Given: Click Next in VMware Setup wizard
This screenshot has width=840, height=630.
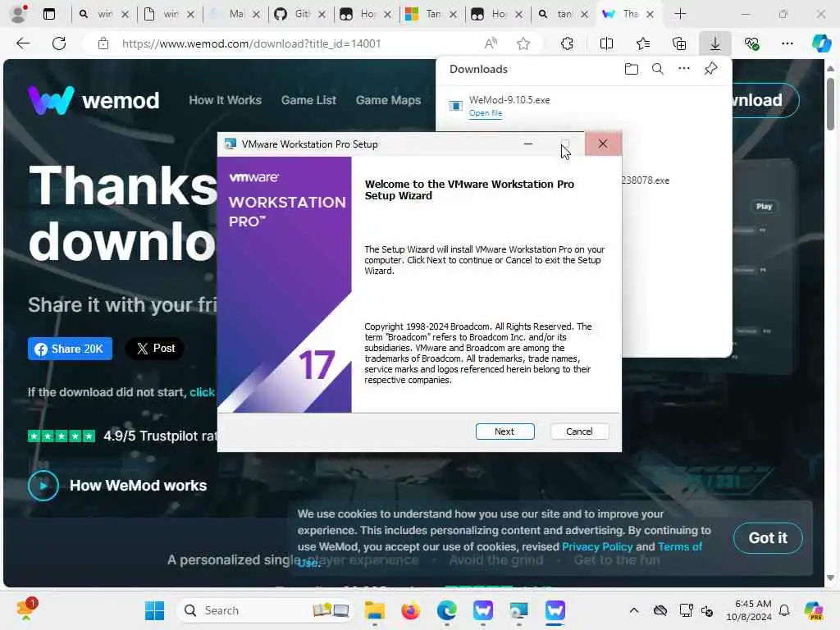Looking at the screenshot, I should point(504,431).
